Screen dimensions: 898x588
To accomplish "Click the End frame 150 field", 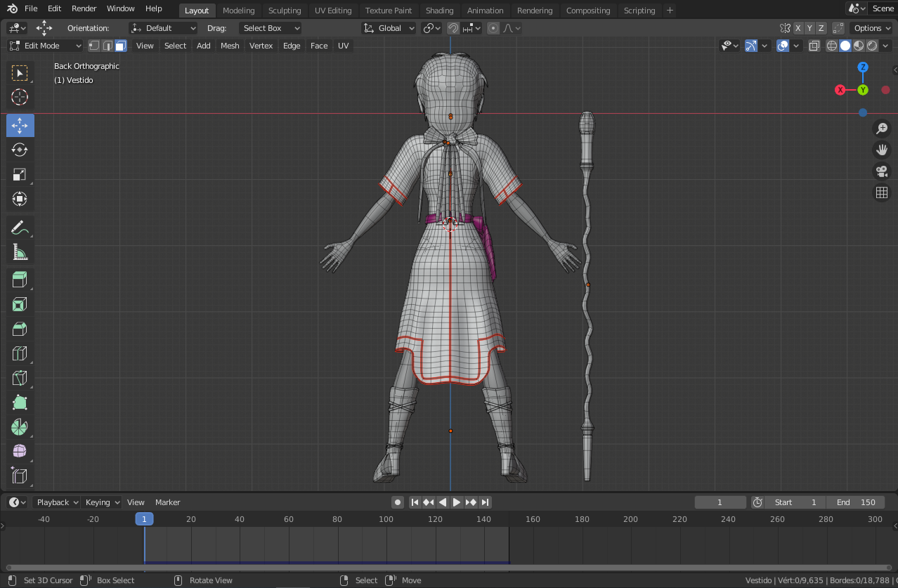I will point(855,502).
